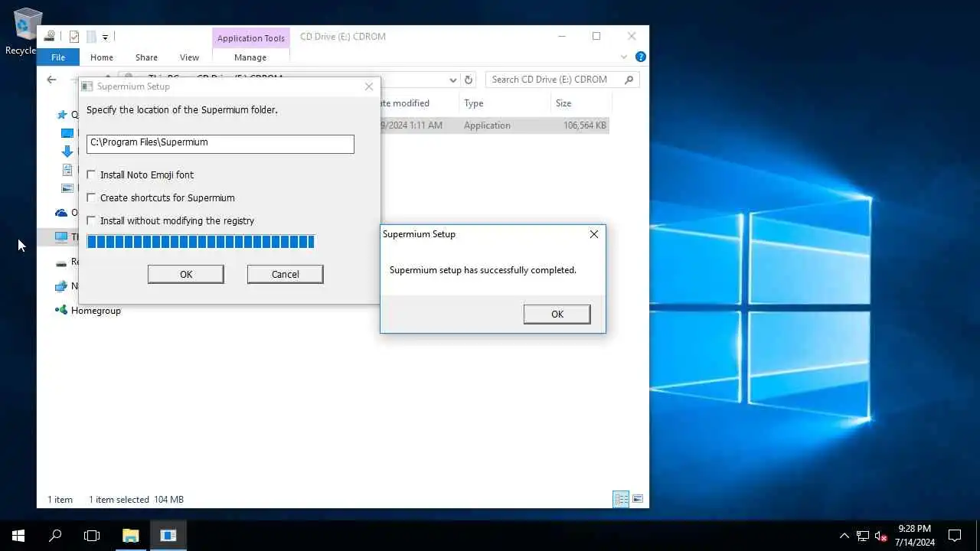Select the removable drive icon in the navigation pane
980x551 pixels.
[x=61, y=262]
